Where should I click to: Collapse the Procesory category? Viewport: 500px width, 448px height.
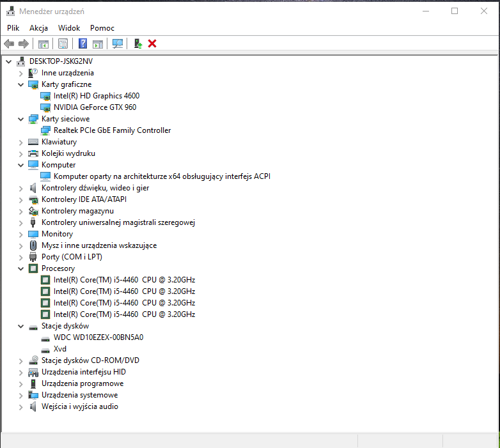(20, 268)
